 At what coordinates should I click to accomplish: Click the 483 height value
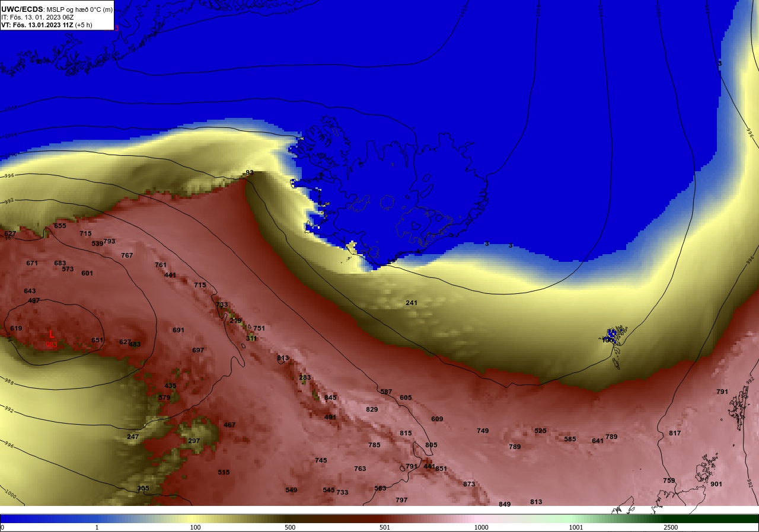click(135, 344)
